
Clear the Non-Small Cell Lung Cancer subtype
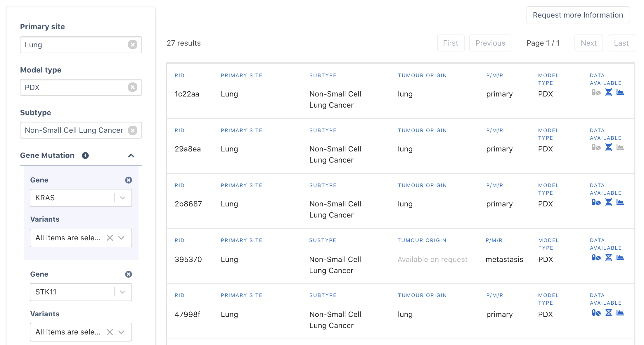pos(133,130)
